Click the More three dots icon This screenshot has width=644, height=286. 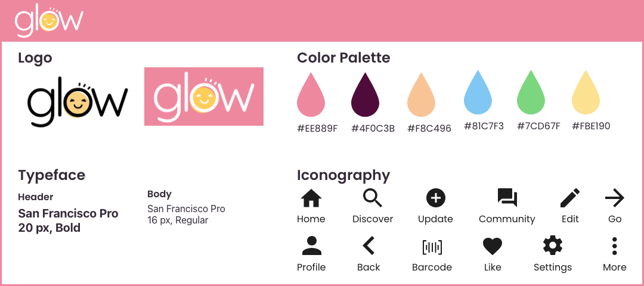point(614,246)
